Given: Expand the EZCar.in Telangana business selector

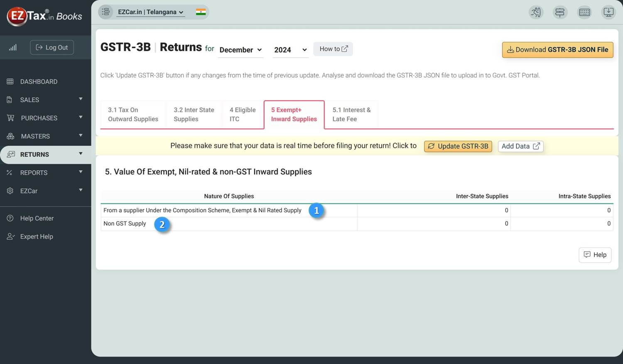Looking at the screenshot, I should [x=150, y=12].
